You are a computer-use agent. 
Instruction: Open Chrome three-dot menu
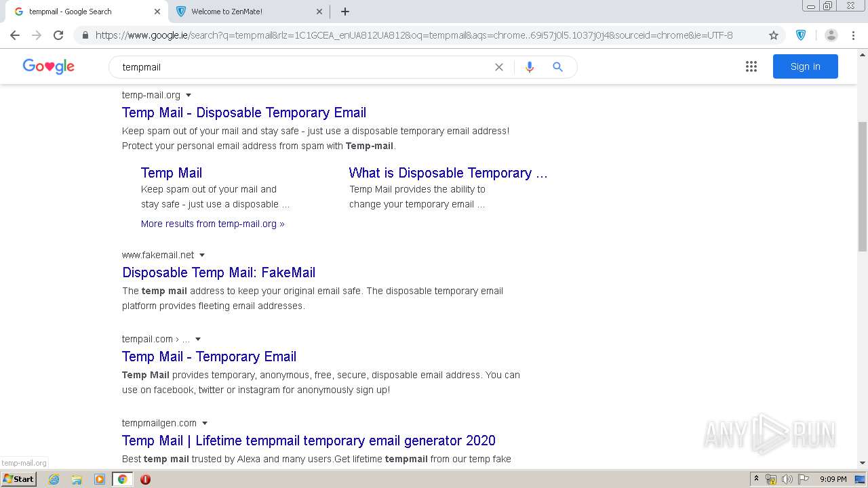coord(853,35)
